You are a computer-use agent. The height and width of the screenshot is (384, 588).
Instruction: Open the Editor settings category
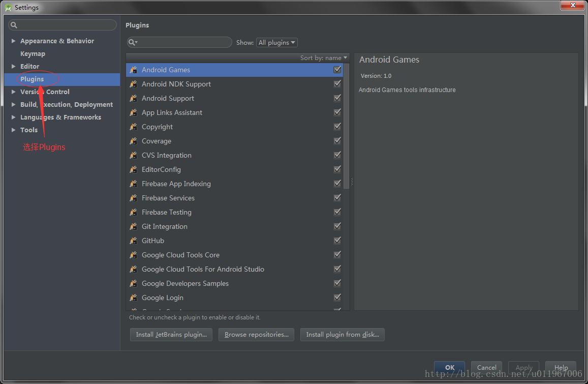pos(29,67)
